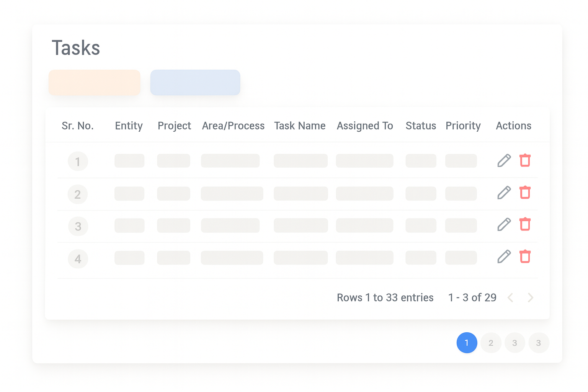This screenshot has width=588, height=392.
Task: Remove row 3 using its trash icon
Action: tap(525, 224)
